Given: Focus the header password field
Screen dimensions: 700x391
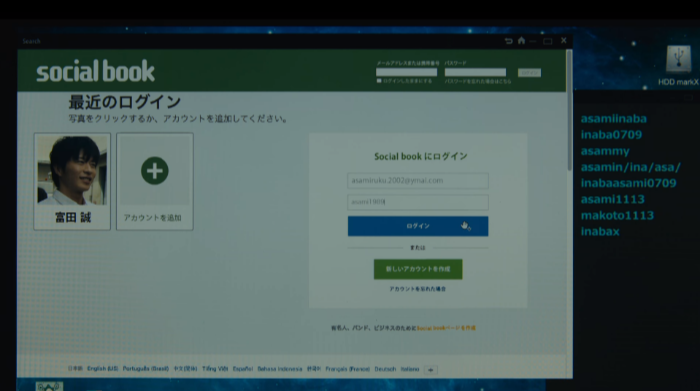Looking at the screenshot, I should [475, 72].
